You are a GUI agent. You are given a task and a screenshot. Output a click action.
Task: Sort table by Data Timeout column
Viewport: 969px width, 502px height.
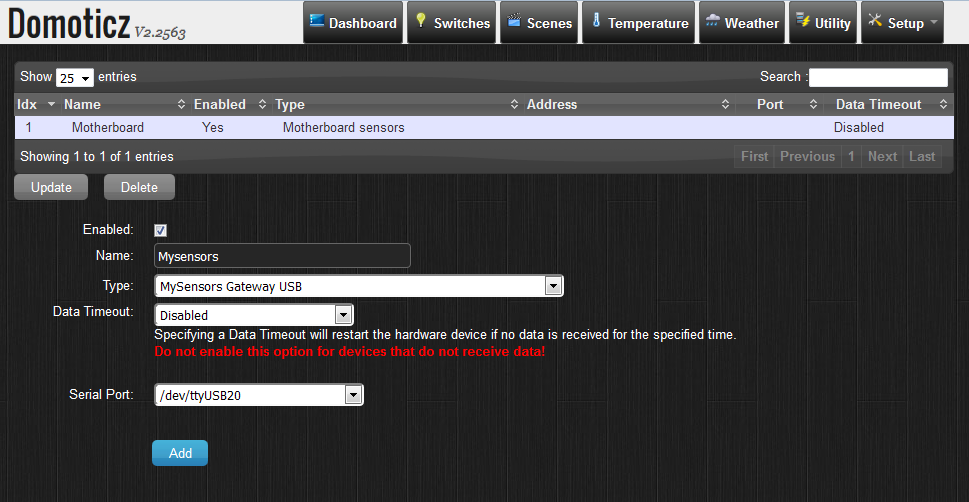pyautogui.click(x=887, y=104)
